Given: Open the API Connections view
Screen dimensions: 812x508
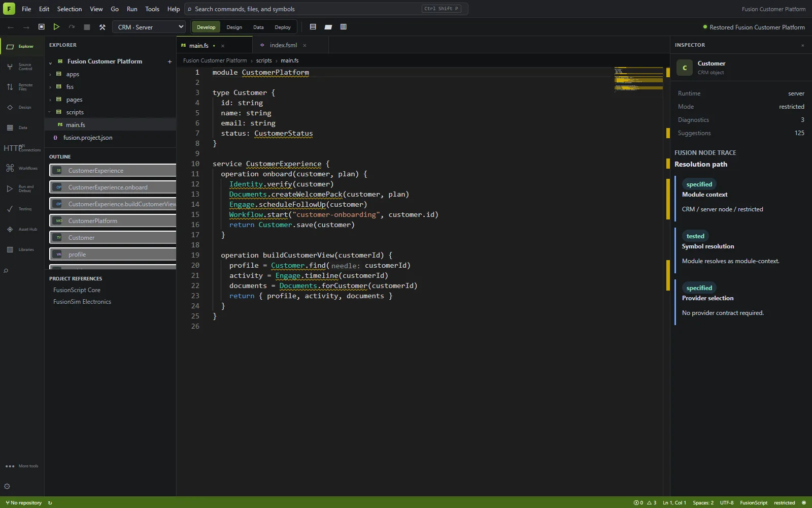Looking at the screenshot, I should 22,148.
